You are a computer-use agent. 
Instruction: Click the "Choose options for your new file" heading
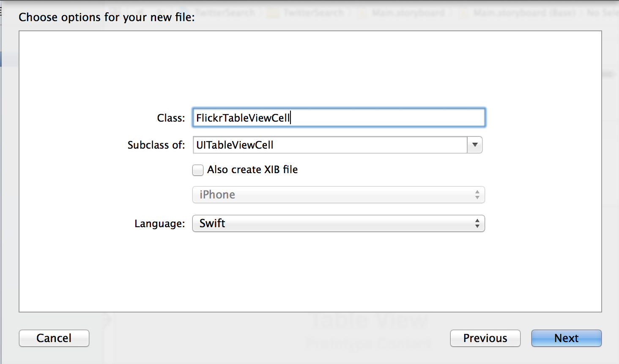(x=107, y=17)
